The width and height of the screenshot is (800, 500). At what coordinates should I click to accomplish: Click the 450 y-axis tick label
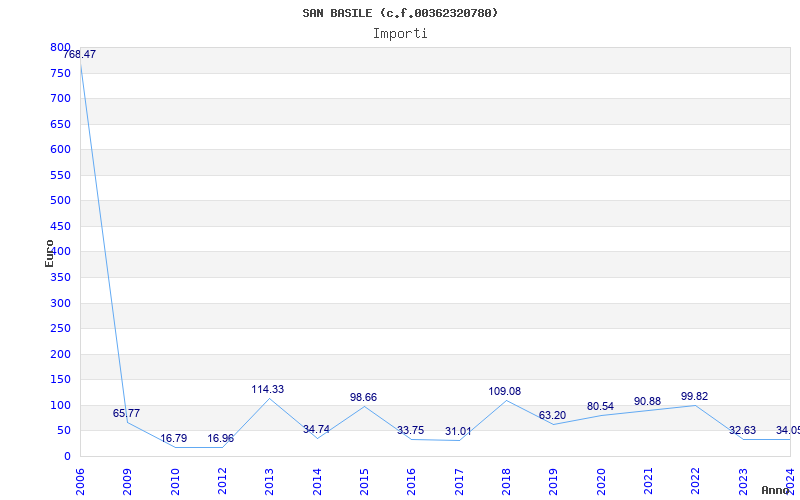click(x=60, y=227)
